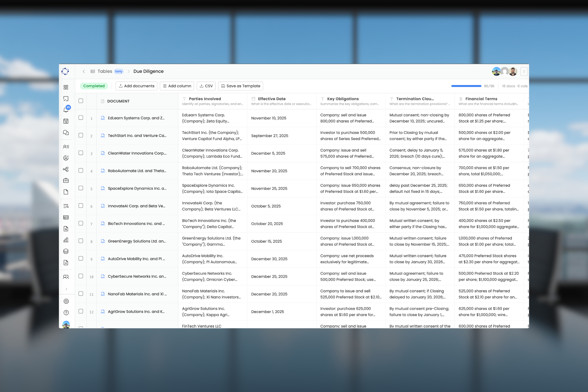The width and height of the screenshot is (588, 392).
Task: Click the Tables breadcrumb item
Action: click(x=105, y=71)
